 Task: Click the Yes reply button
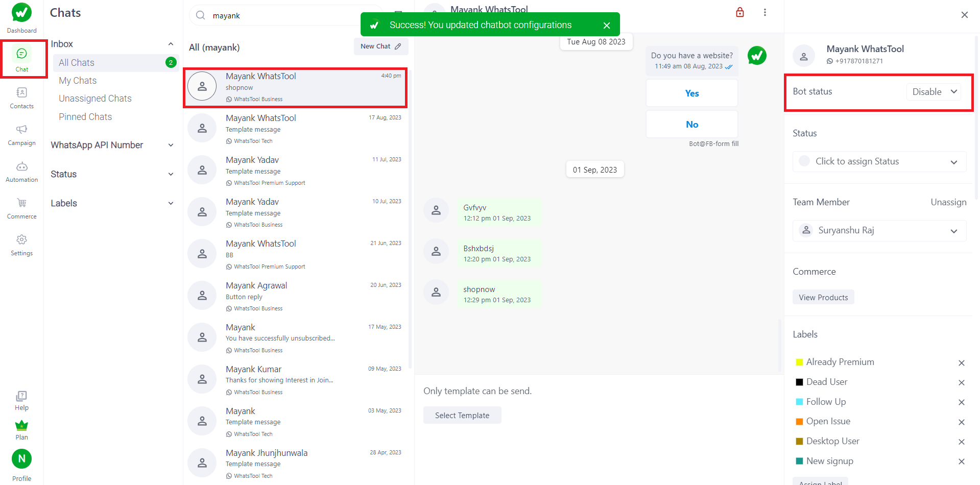coord(692,93)
